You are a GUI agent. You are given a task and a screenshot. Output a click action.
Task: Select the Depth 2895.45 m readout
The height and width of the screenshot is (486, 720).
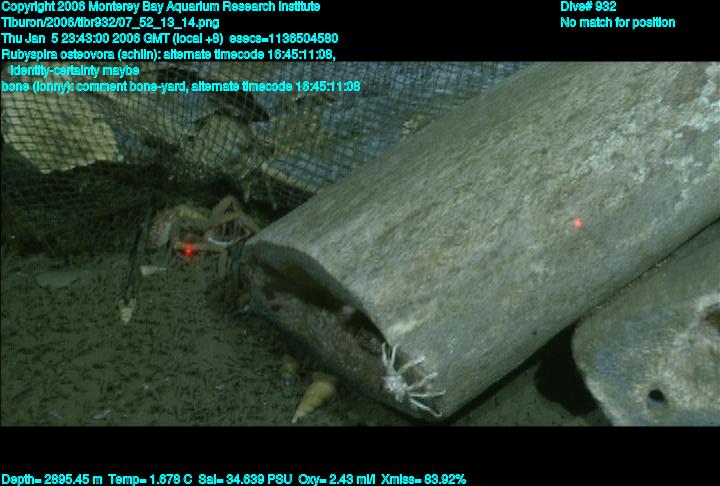52,480
